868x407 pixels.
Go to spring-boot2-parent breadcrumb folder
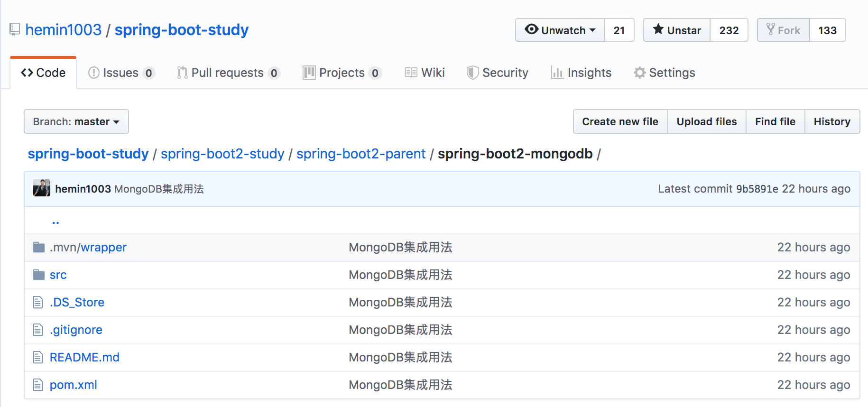[361, 154]
